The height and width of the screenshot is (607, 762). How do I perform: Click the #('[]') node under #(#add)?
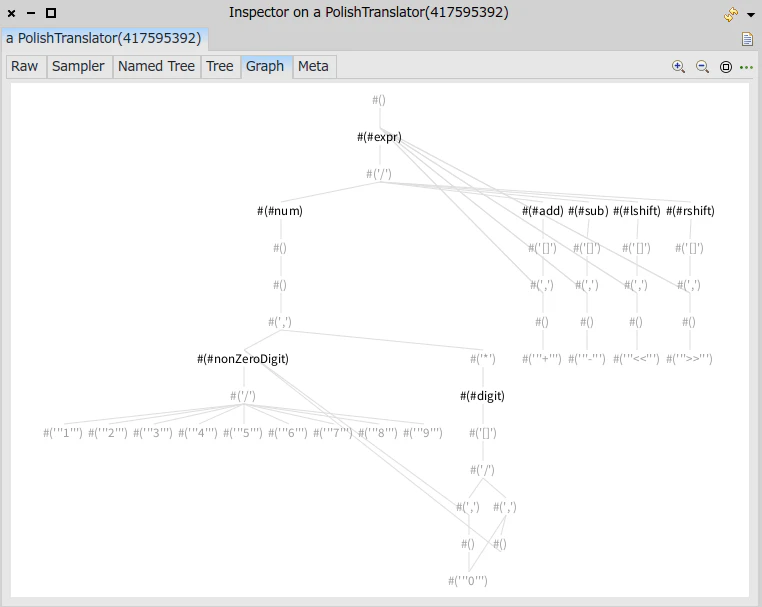pyautogui.click(x=542, y=248)
